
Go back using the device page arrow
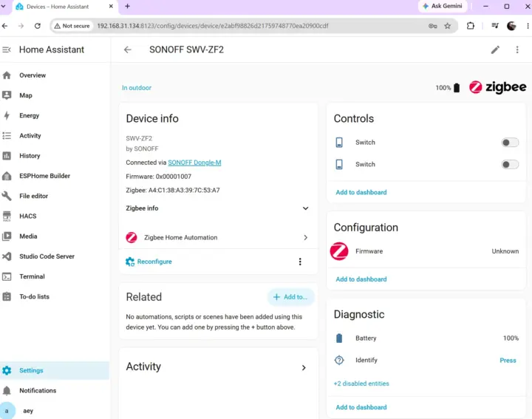click(128, 50)
